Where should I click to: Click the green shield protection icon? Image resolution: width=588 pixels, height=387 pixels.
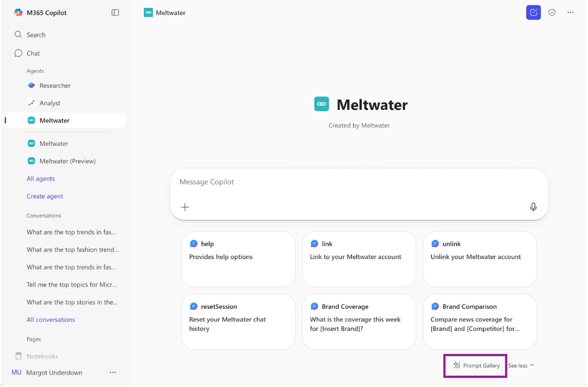(x=552, y=13)
